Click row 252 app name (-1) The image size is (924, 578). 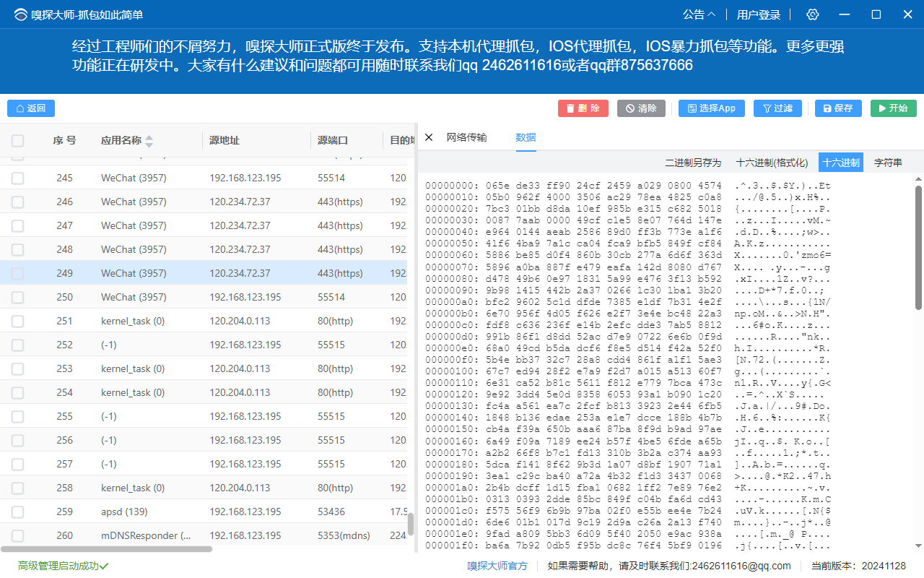tap(109, 345)
